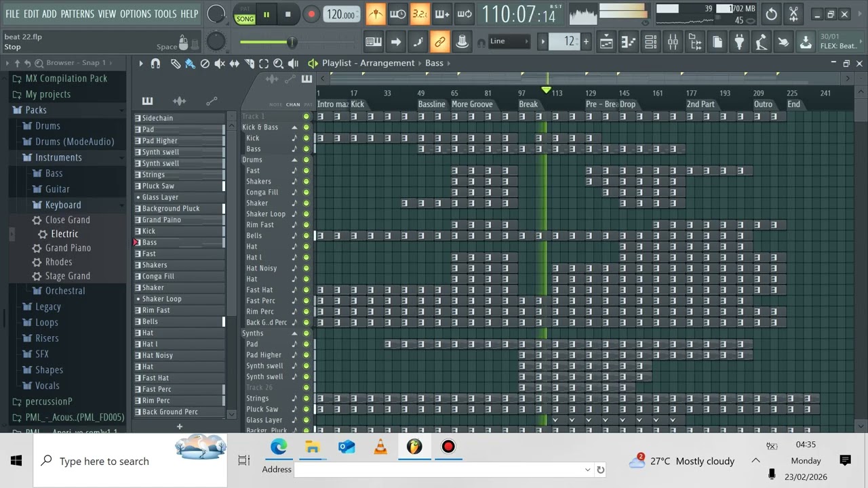The image size is (868, 488).
Task: Pause playback with the pause button
Action: [x=267, y=14]
